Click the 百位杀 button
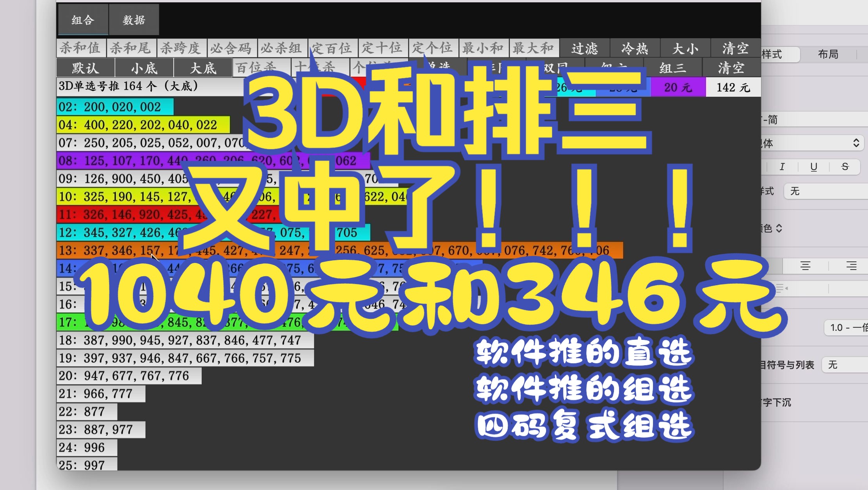The width and height of the screenshot is (868, 490). pyautogui.click(x=262, y=68)
